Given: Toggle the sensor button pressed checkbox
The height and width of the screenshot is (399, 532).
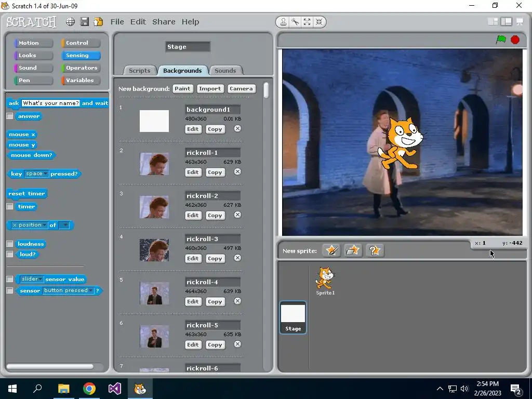Looking at the screenshot, I should tap(10, 290).
